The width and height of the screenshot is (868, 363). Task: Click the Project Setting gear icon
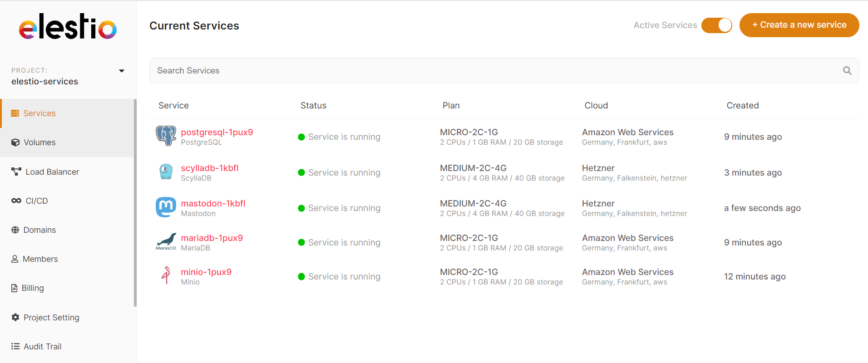(x=15, y=317)
